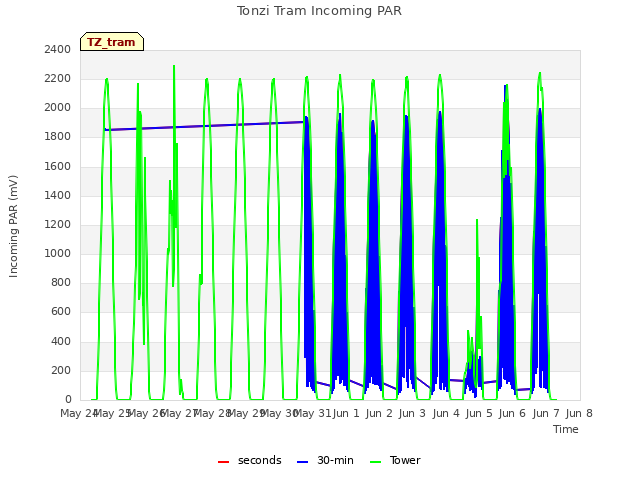The height and width of the screenshot is (480, 640).
Task: Click the Jun 6 date tick label
Action: click(x=512, y=413)
